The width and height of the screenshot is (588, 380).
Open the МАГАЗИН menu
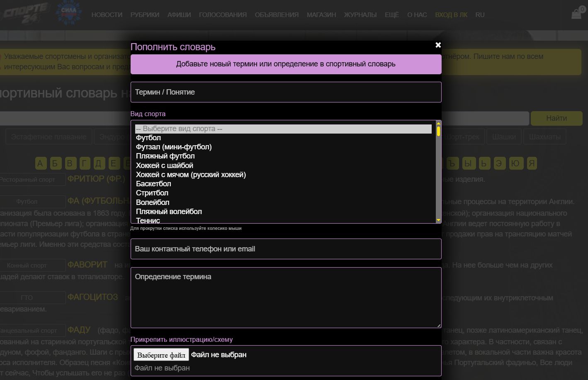coord(321,15)
